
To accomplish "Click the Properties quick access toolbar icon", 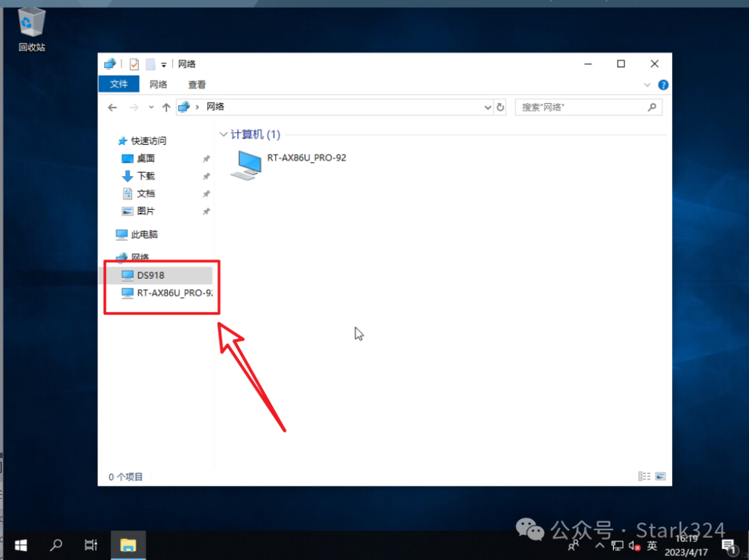I will (x=135, y=64).
